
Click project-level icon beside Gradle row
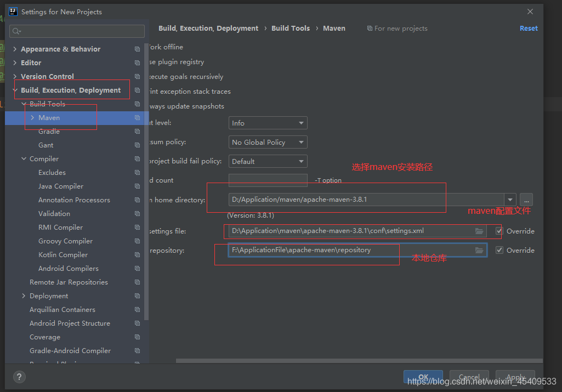coord(137,132)
